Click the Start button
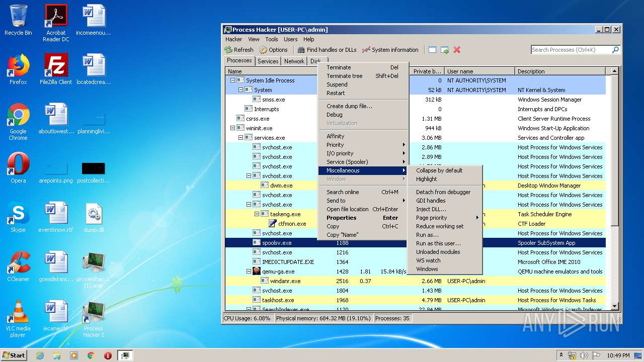644x362 pixels. pos(14,355)
